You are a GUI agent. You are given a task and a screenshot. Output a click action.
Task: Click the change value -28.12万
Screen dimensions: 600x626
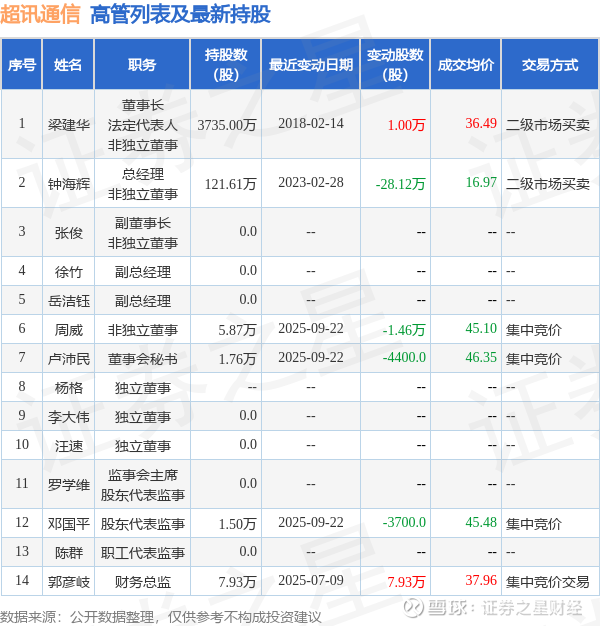coord(400,184)
